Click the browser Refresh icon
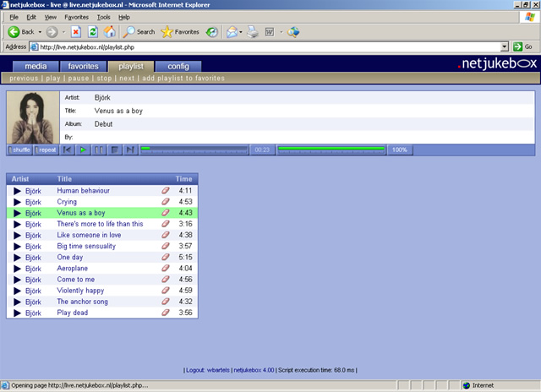Image resolution: width=541 pixels, height=392 pixels. [x=92, y=32]
